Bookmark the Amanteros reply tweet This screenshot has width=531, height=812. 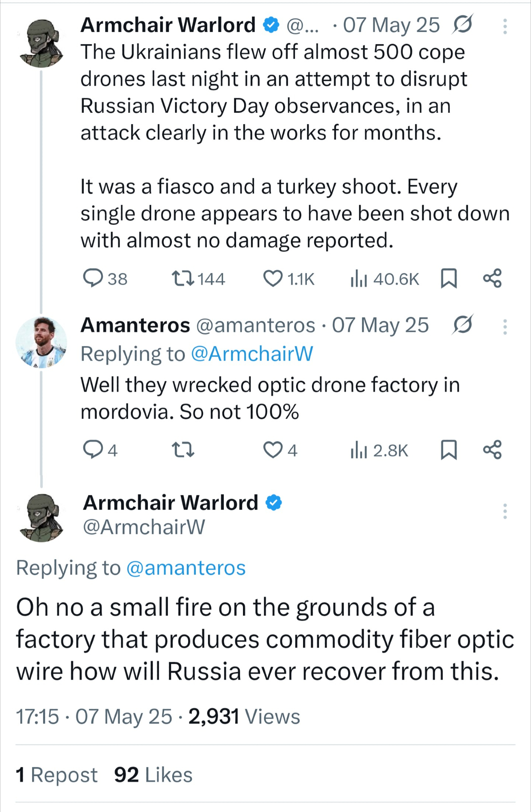click(x=449, y=450)
